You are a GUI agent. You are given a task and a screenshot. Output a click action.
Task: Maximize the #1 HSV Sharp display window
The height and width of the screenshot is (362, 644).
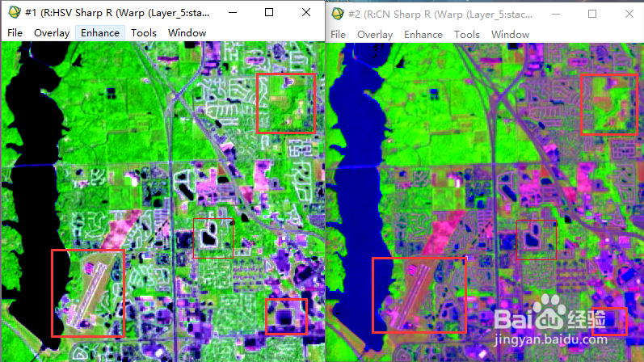[x=269, y=12]
